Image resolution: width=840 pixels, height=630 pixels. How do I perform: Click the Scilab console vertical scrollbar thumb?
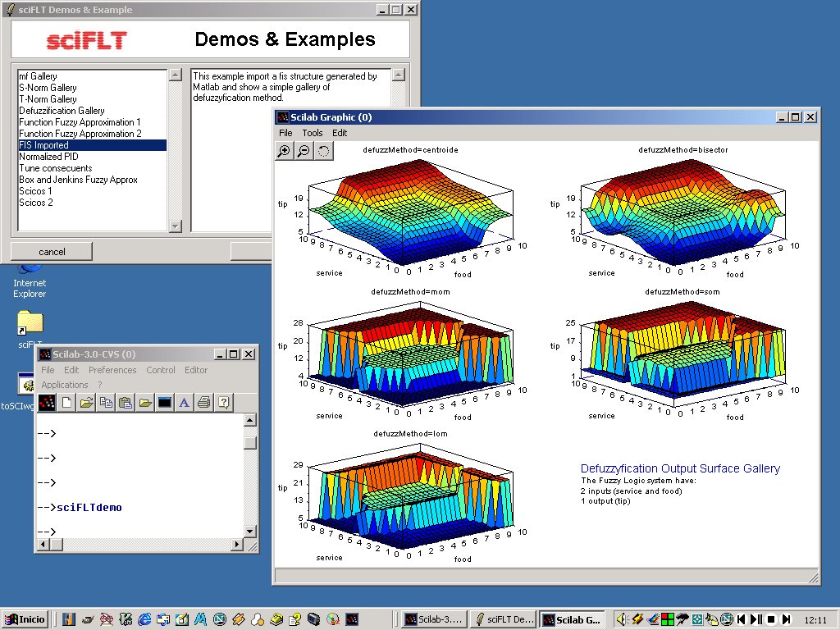pyautogui.click(x=249, y=443)
